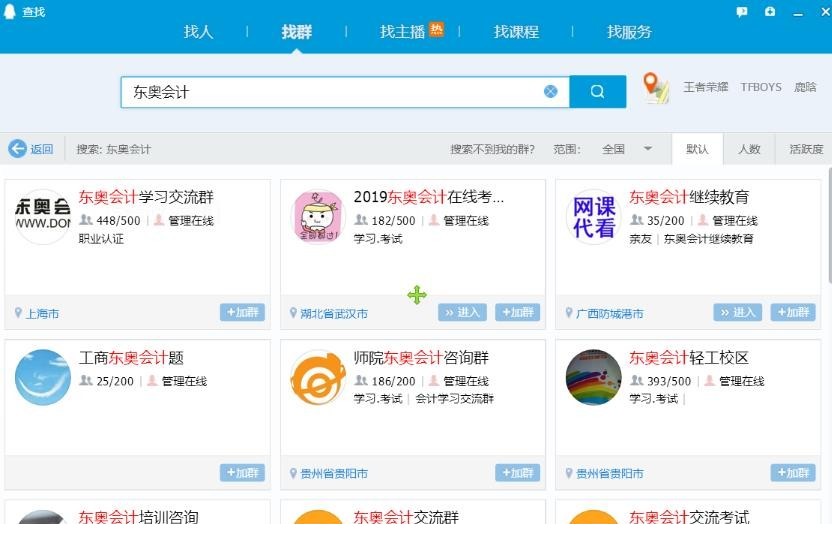This screenshot has width=832, height=547.
Task: Click 加群 for 东奥会计轻工校区
Action: point(793,473)
